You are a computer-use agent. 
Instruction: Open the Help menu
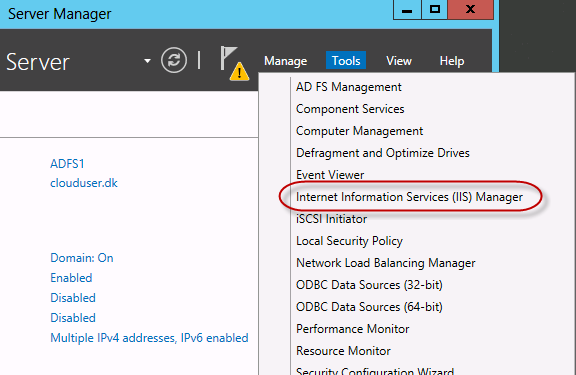point(451,61)
